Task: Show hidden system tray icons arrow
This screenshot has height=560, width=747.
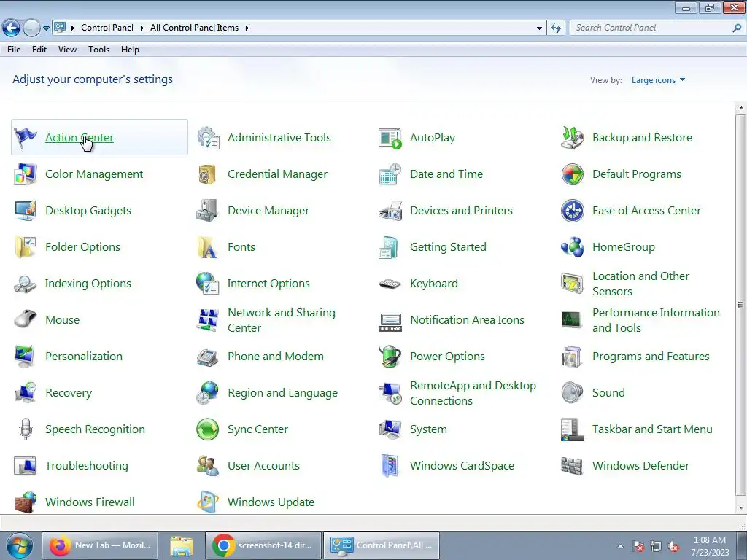Action: [x=620, y=546]
